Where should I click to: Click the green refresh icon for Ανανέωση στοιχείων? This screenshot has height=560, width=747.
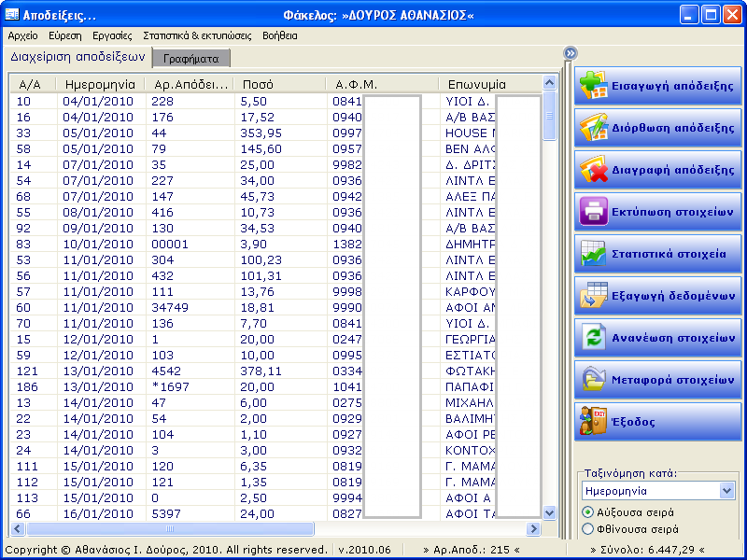[593, 338]
